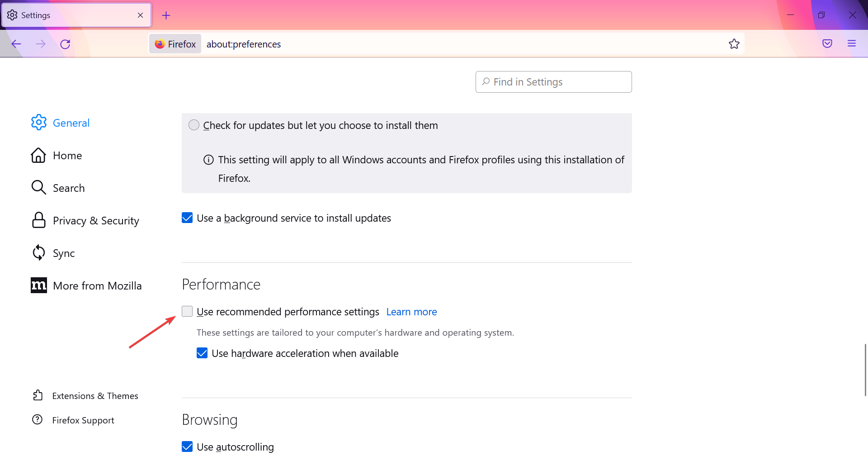Uncheck Use autoscrolling
Screen dimensions: 868x456
coord(187,446)
